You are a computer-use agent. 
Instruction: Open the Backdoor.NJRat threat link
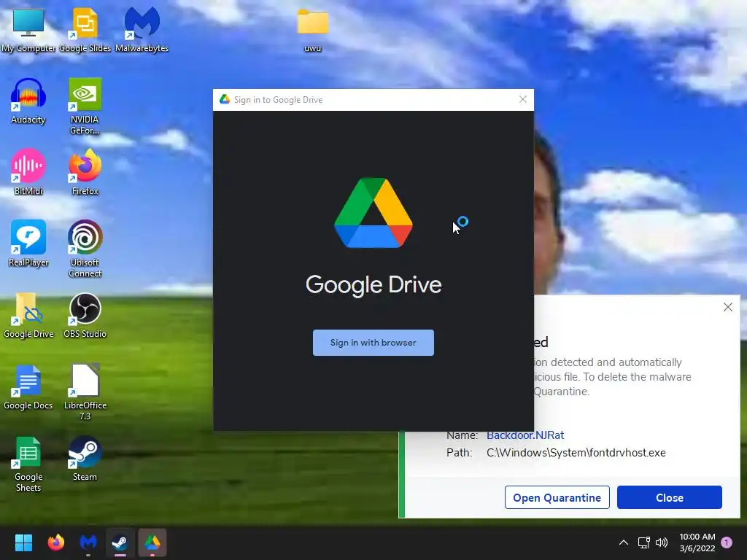(525, 435)
